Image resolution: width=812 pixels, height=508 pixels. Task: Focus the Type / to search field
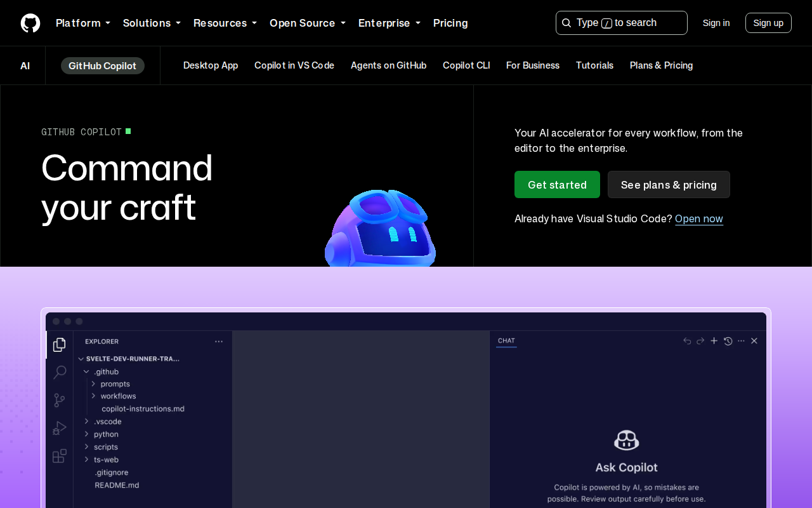pos(622,23)
